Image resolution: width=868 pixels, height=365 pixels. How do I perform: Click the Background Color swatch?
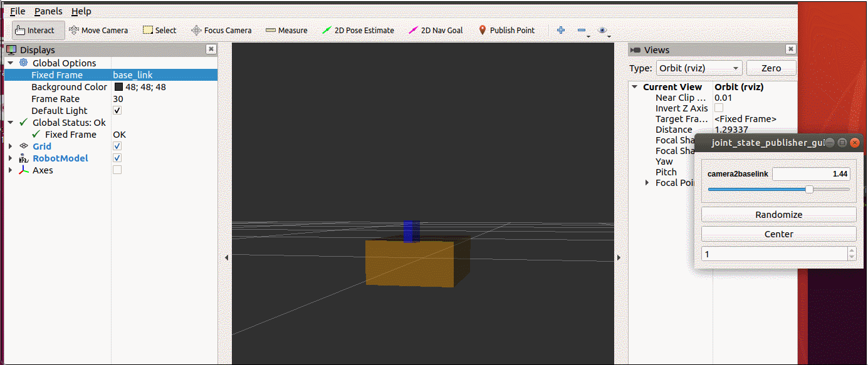coord(118,87)
